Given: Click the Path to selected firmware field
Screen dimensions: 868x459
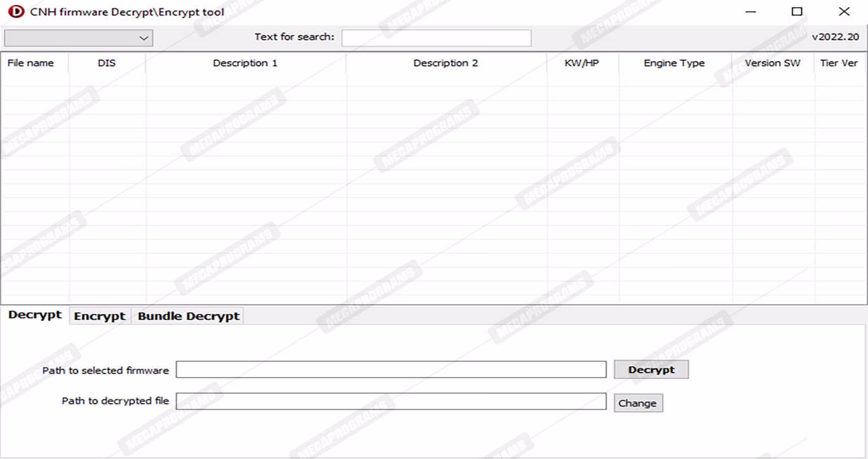Looking at the screenshot, I should [391, 369].
